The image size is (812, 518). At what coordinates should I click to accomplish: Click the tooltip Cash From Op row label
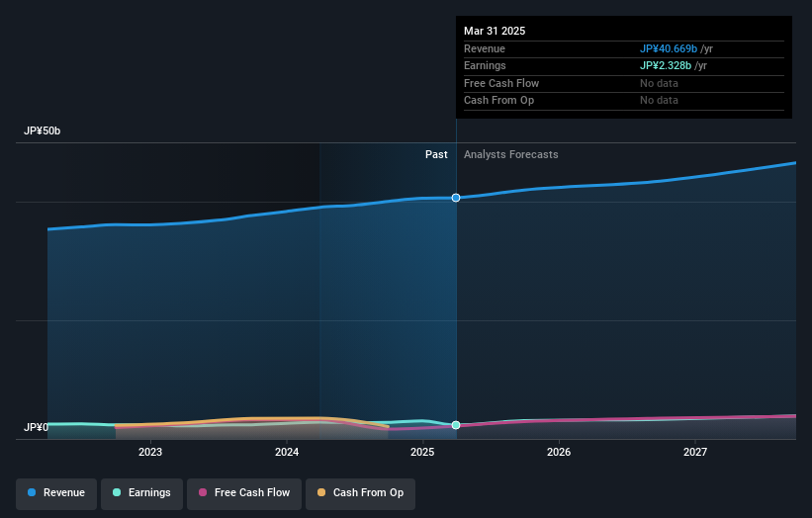[498, 101]
